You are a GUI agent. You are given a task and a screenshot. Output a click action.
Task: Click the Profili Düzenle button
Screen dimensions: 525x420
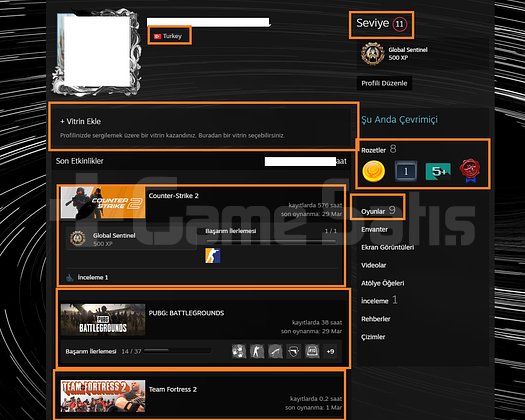tap(384, 83)
